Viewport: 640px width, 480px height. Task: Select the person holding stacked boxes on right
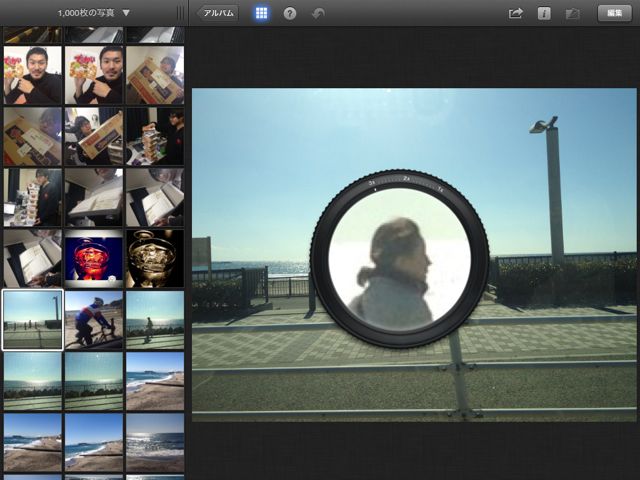click(155, 136)
